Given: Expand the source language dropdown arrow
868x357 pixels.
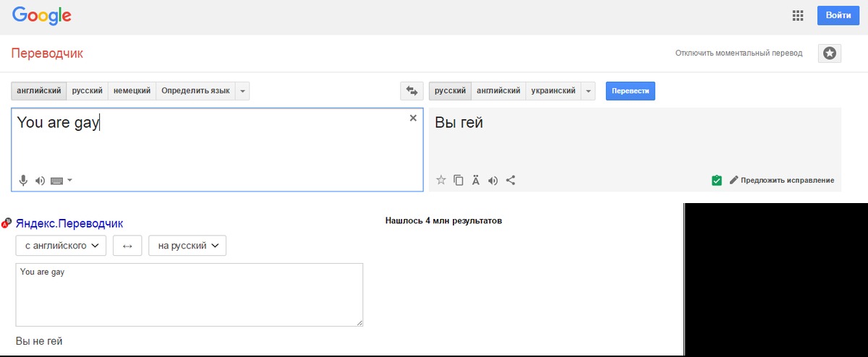Looking at the screenshot, I should click(x=242, y=91).
